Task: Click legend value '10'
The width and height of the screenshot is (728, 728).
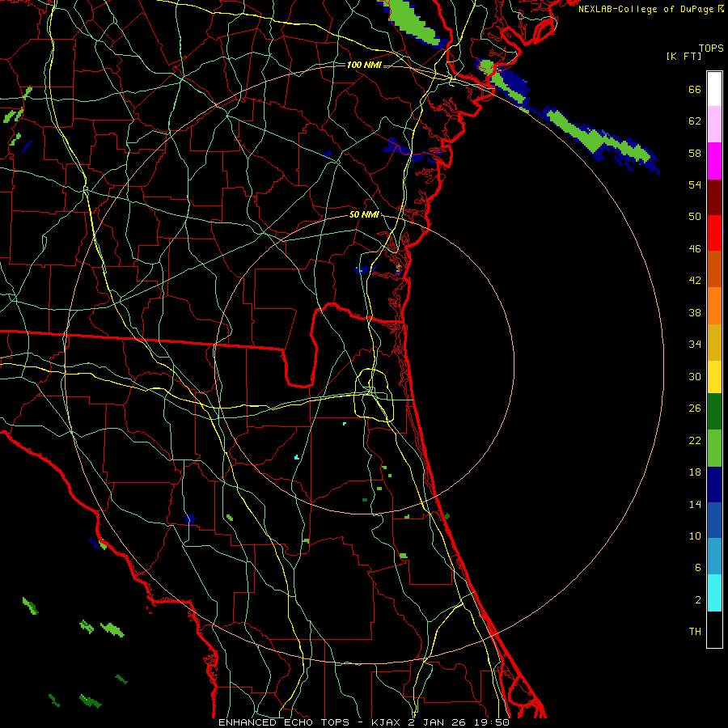Action: 695,536
